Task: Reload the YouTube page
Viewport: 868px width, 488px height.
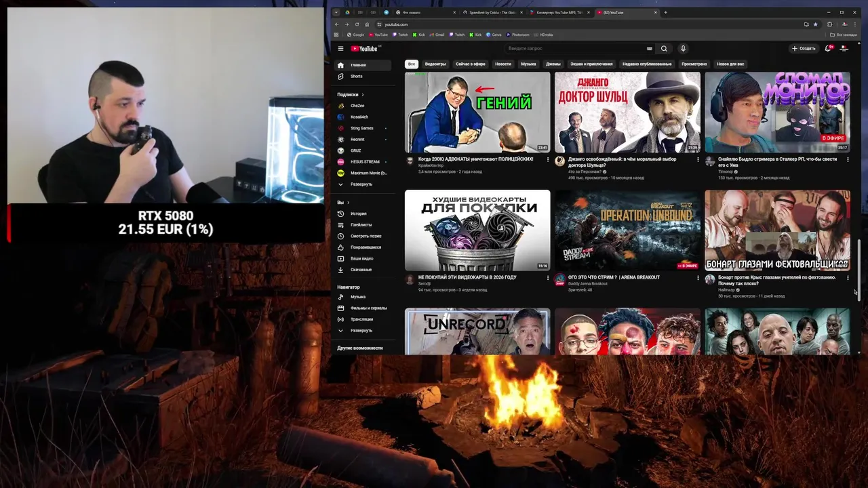Action: pyautogui.click(x=357, y=24)
